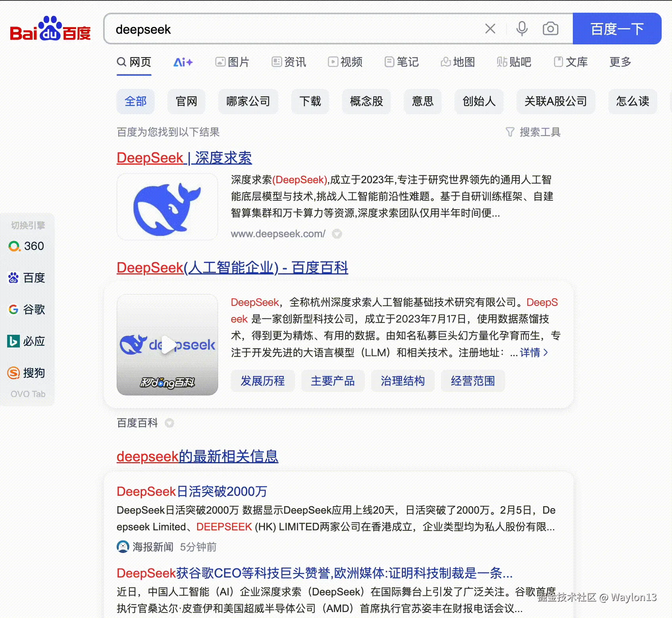Click the 海报新闻 source avatar
Image resolution: width=672 pixels, height=618 pixels.
[x=123, y=547]
